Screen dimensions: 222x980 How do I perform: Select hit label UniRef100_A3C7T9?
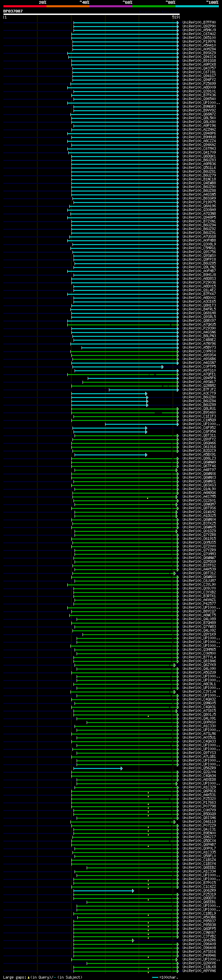199,394
